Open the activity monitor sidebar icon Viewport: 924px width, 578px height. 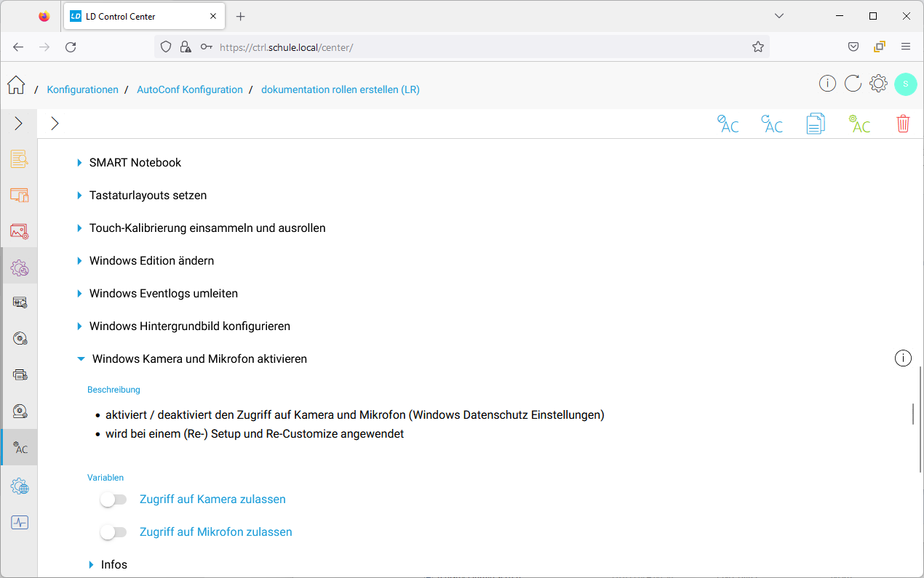(20, 522)
